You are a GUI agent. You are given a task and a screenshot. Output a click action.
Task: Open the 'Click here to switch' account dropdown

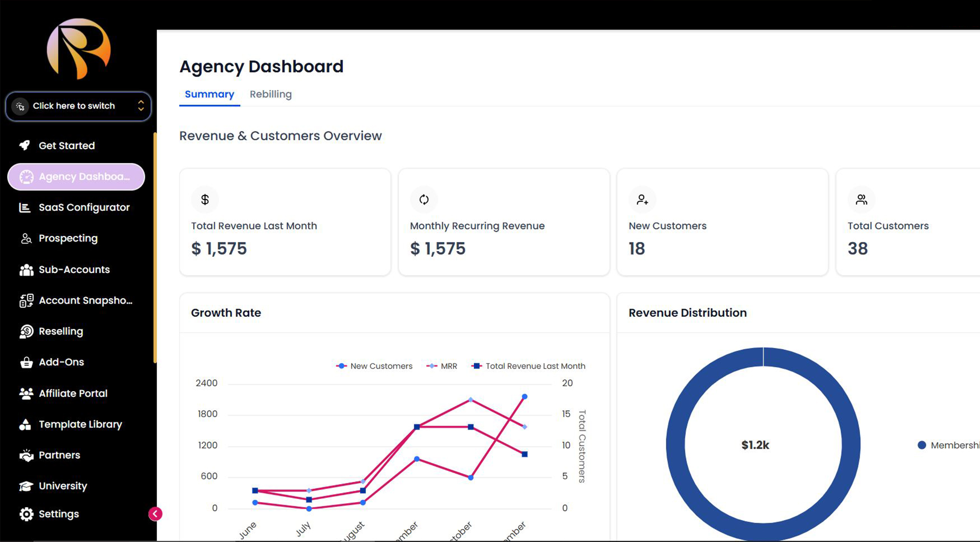(x=74, y=106)
